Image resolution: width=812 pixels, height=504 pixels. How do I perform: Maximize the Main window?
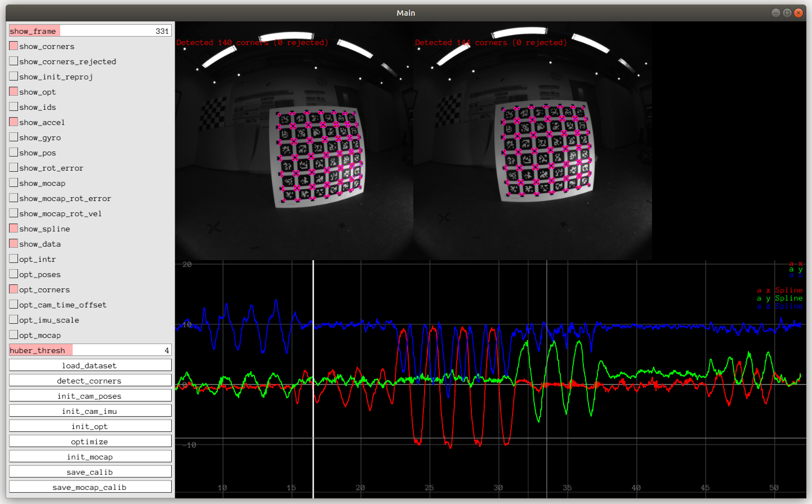coord(787,13)
